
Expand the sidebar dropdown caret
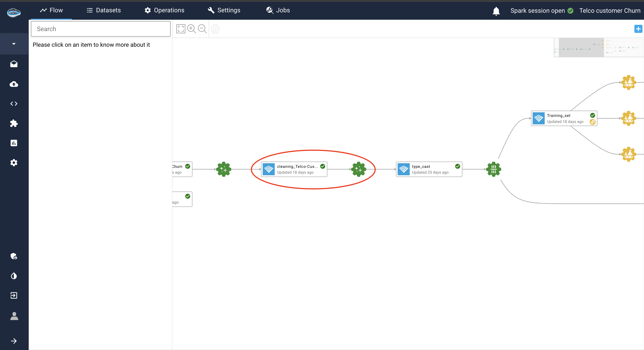(14, 44)
